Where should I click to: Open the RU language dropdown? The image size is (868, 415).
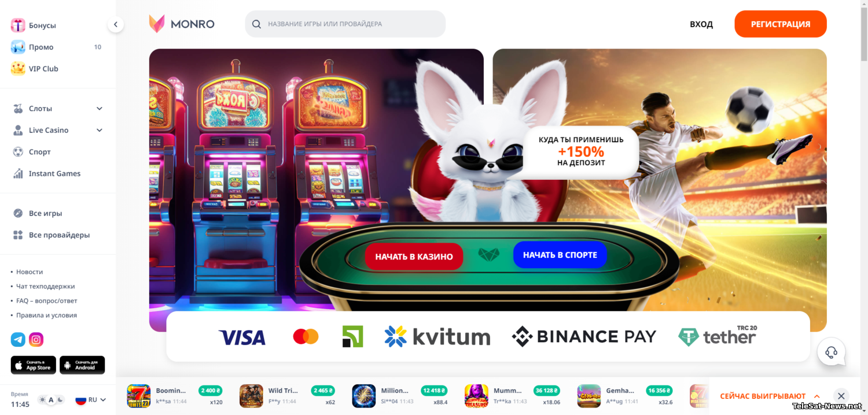tap(91, 400)
